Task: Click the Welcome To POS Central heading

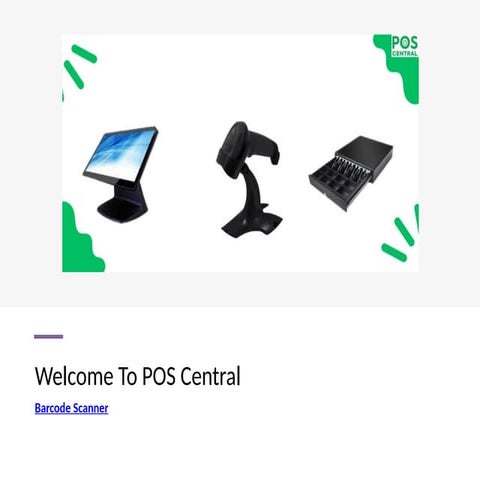Action: click(x=137, y=376)
